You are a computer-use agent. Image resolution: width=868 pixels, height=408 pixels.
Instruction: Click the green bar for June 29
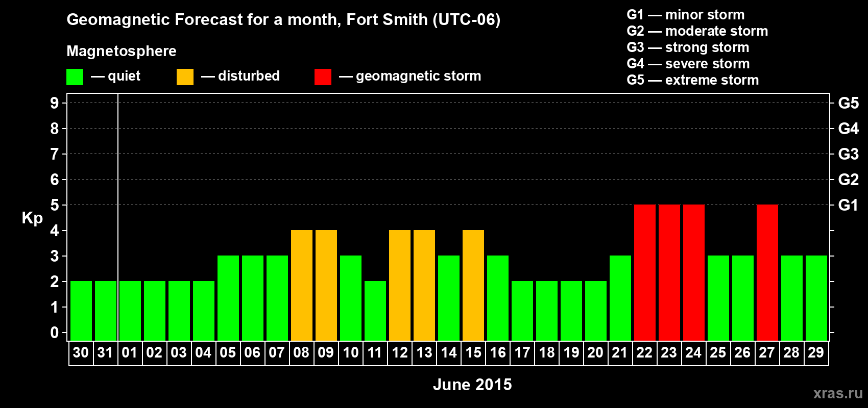(816, 298)
